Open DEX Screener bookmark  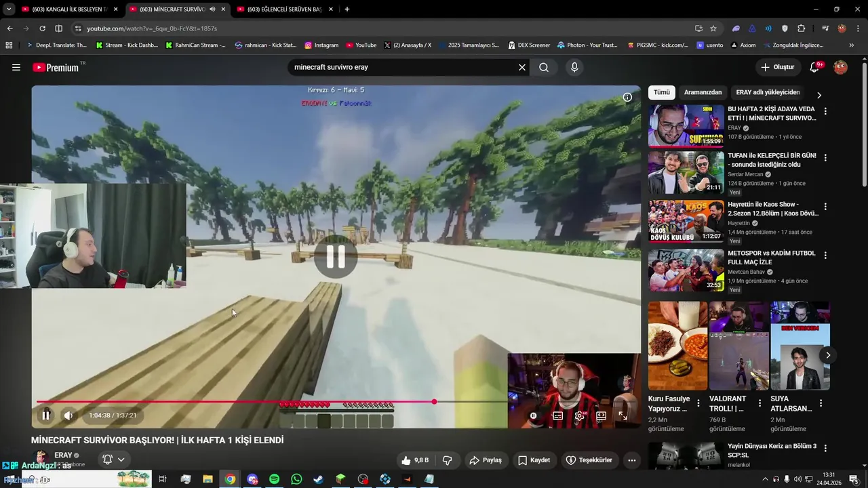point(529,45)
